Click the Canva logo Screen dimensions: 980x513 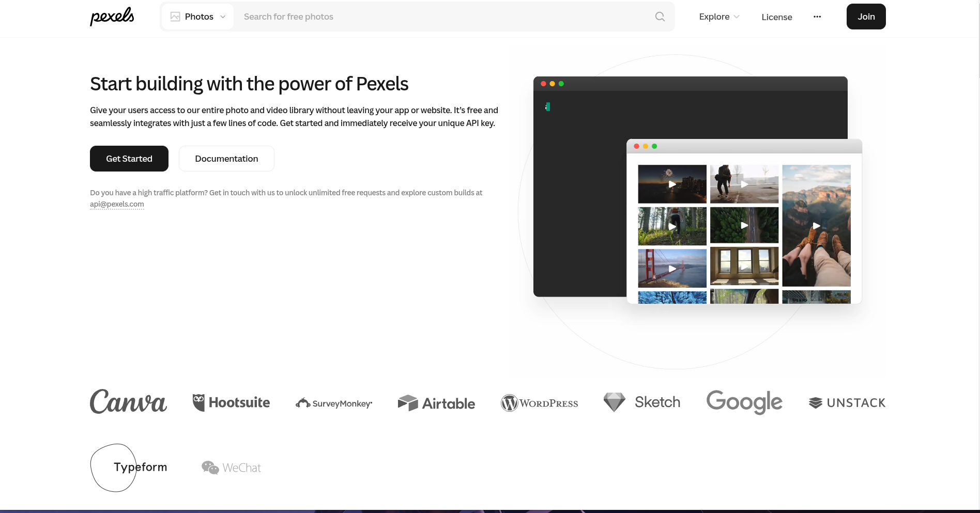(x=128, y=402)
